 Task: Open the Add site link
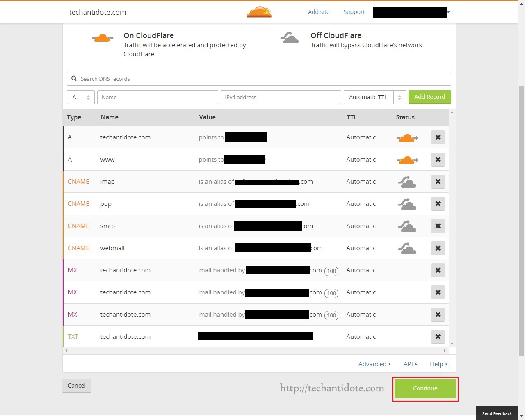coord(319,12)
